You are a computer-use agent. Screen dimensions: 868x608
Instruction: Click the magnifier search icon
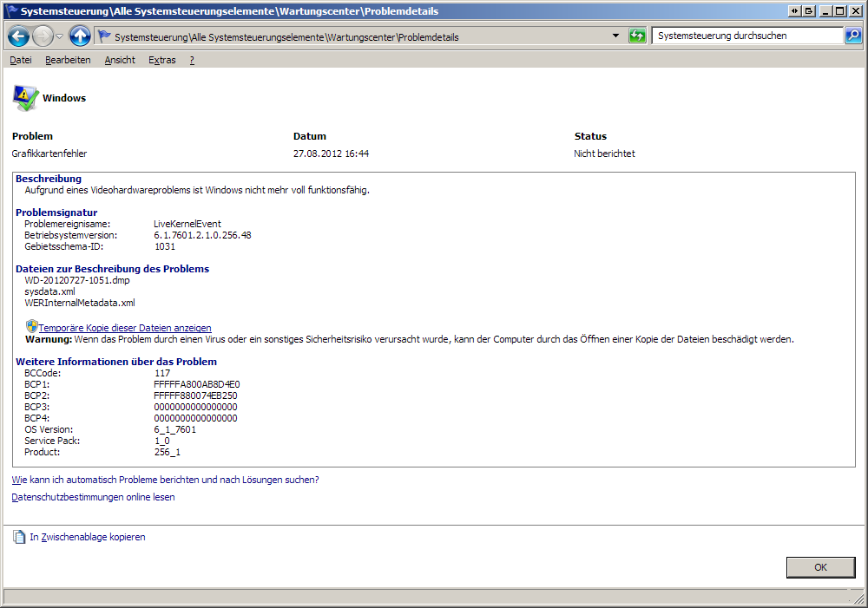point(853,36)
